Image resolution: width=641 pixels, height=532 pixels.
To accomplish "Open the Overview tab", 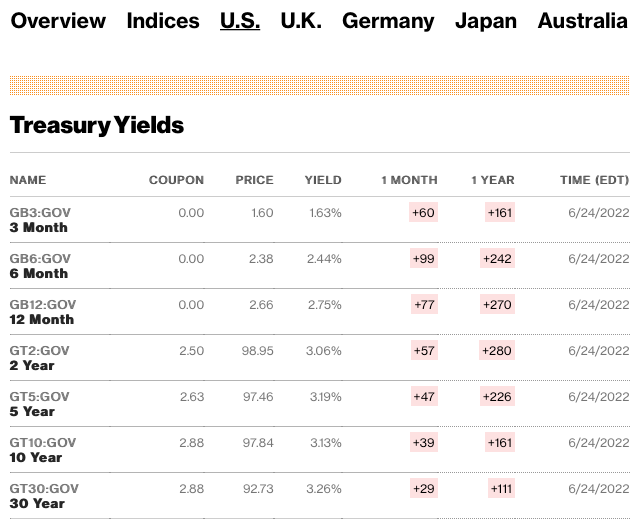I will 57,21.
